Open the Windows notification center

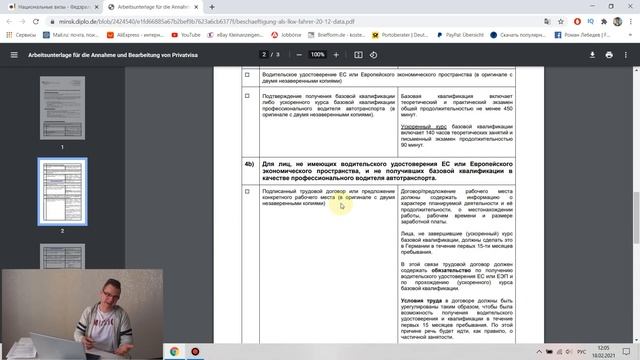(627, 352)
